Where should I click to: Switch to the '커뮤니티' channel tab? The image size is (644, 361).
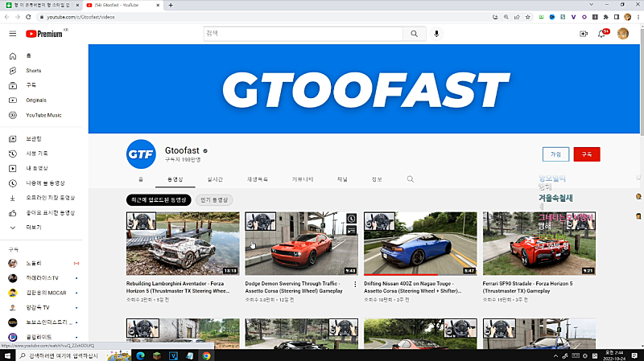click(x=303, y=179)
